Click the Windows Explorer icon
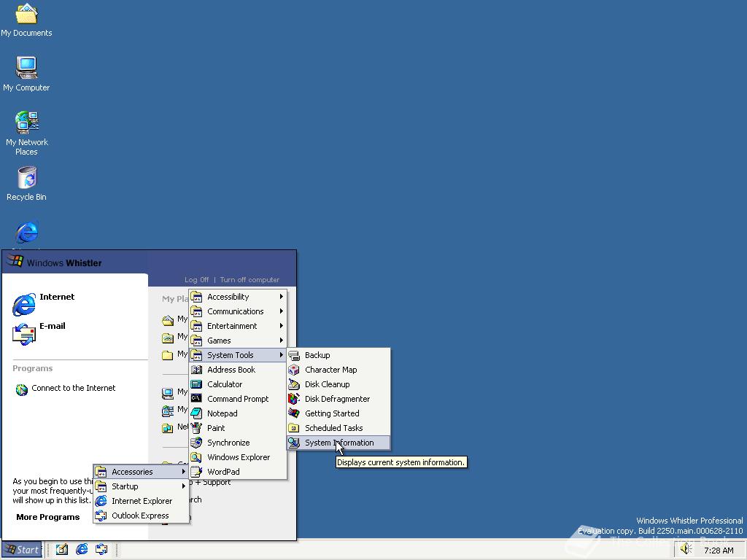This screenshot has height=560, width=747. tap(196, 457)
